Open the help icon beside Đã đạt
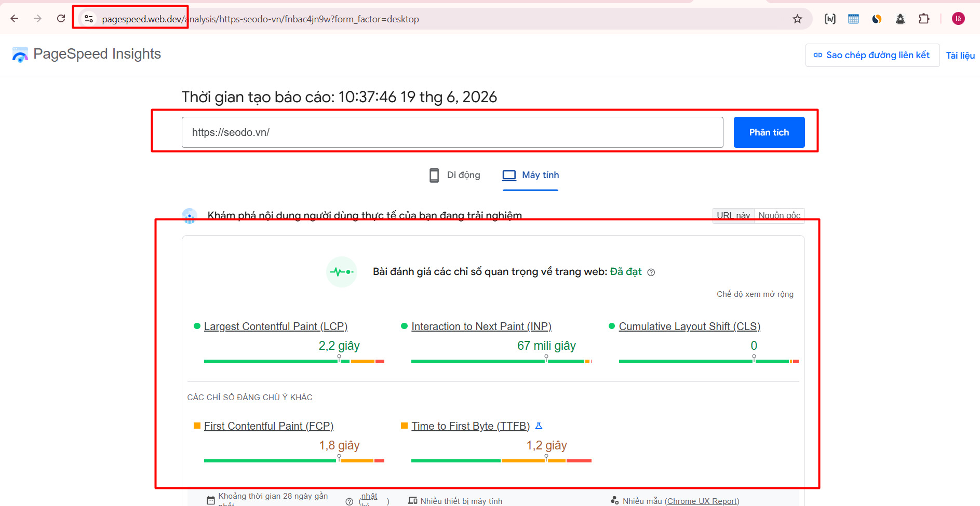The width and height of the screenshot is (980, 506). click(x=651, y=272)
